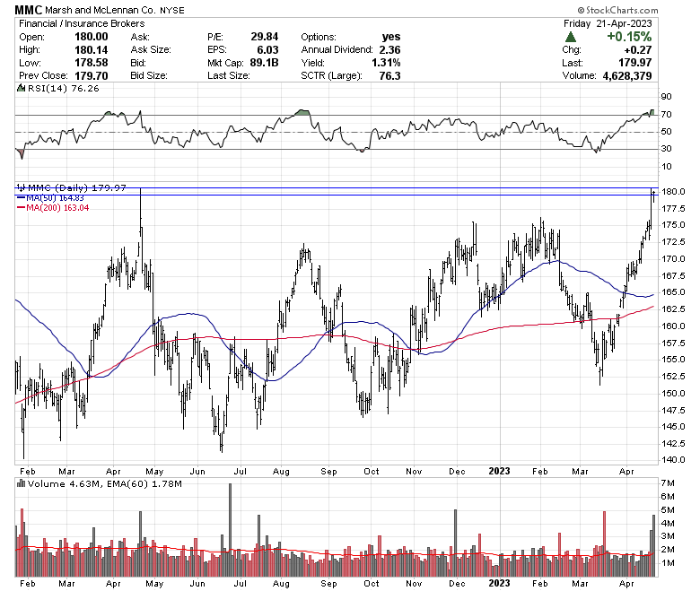This screenshot has height=591, width=700.
Task: Click the red volume spike bar in mid-March 2023
Action: tap(605, 543)
